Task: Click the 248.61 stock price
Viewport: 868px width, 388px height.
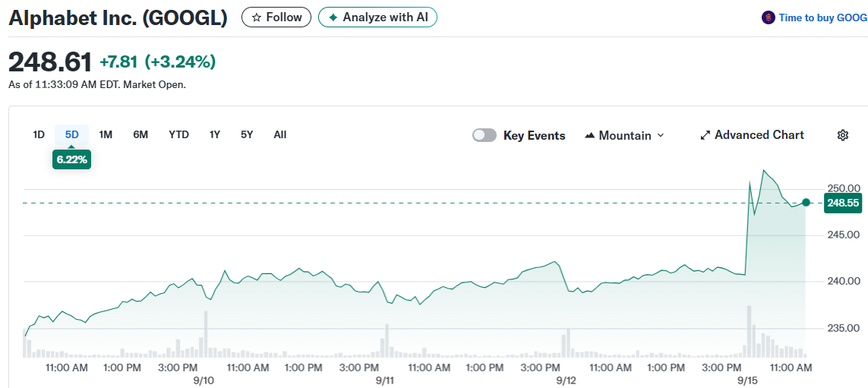Action: [x=50, y=62]
